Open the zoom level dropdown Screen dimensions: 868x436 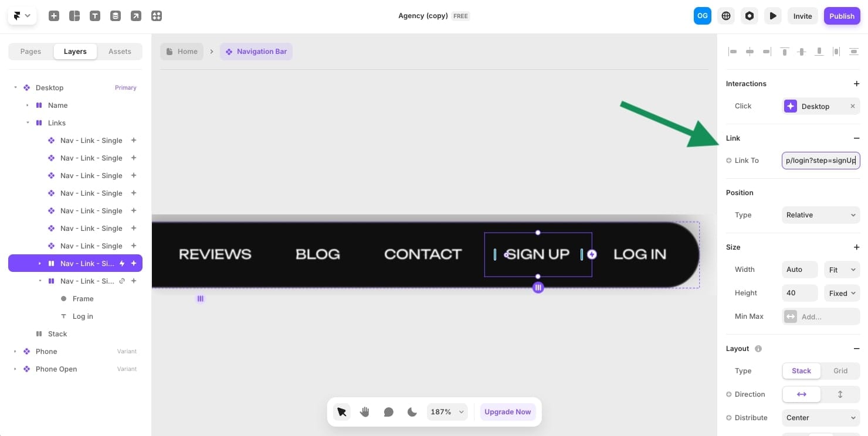447,412
